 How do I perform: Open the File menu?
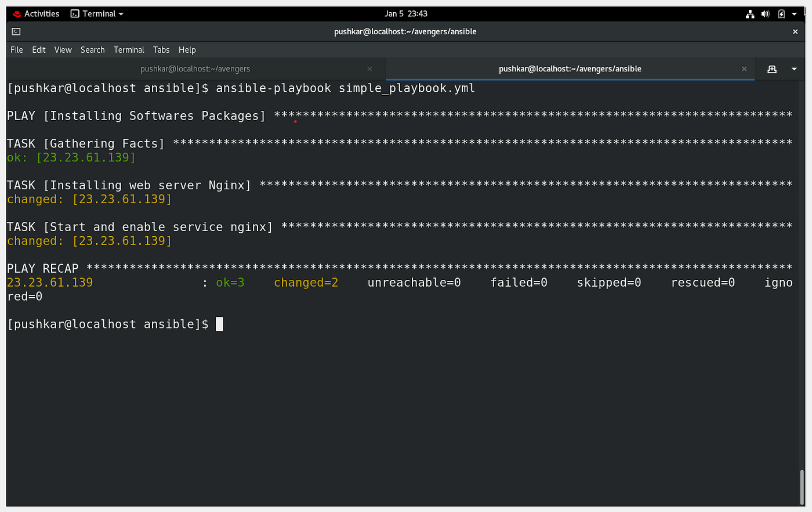(x=17, y=50)
